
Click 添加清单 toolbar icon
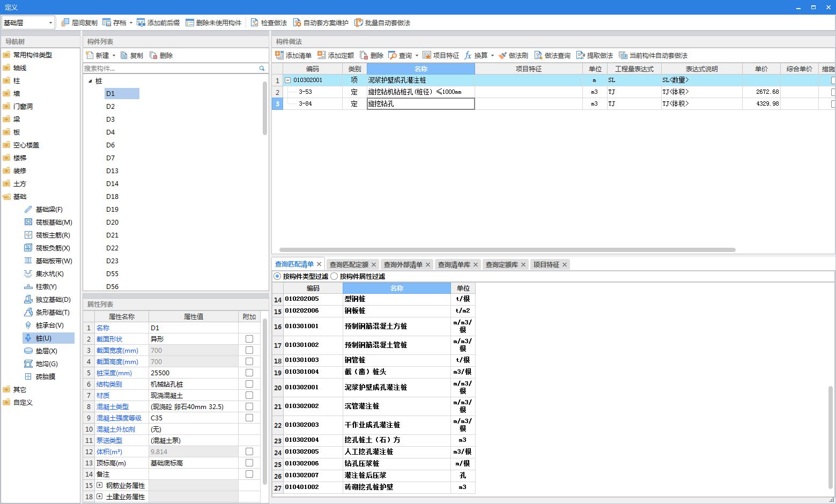(279, 55)
